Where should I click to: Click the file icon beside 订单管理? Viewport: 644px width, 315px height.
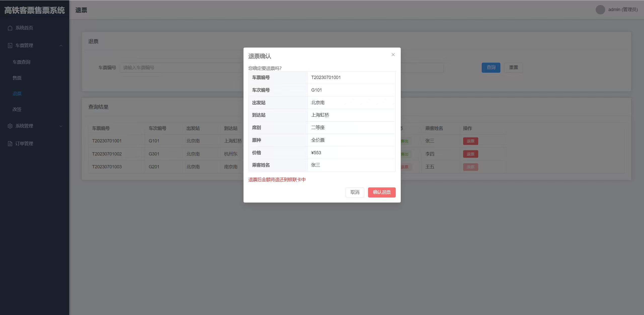(10, 144)
